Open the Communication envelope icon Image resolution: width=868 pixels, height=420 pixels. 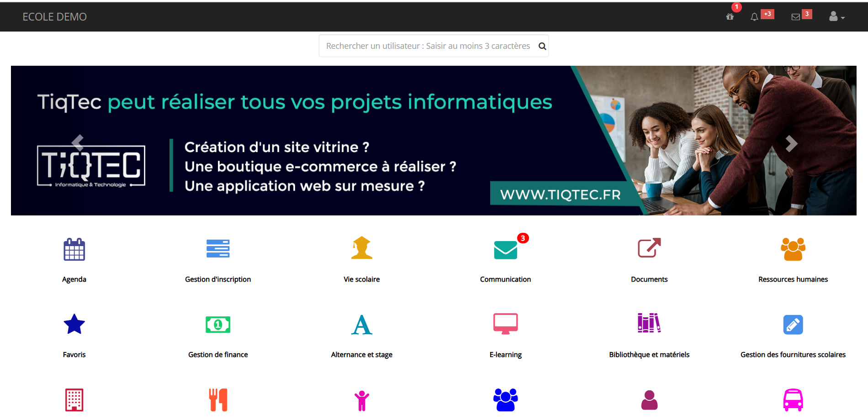coord(505,250)
